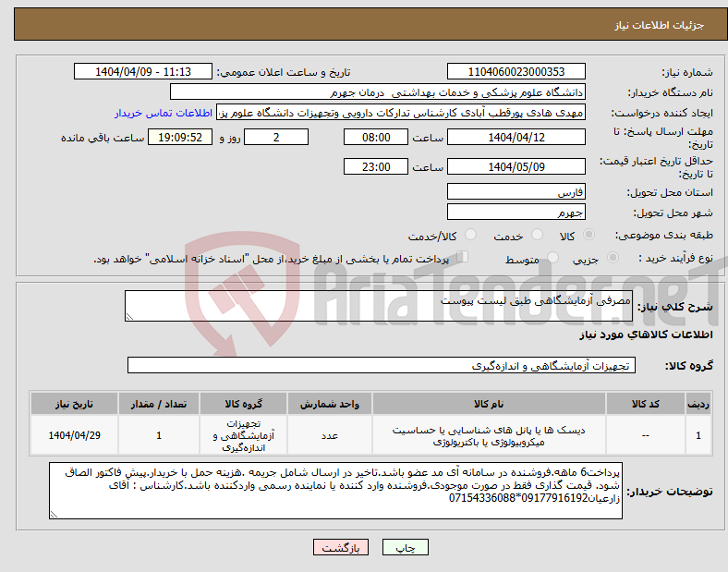728x572 pixels.
Task: Click the کد کالا column header
Action: tap(646, 404)
